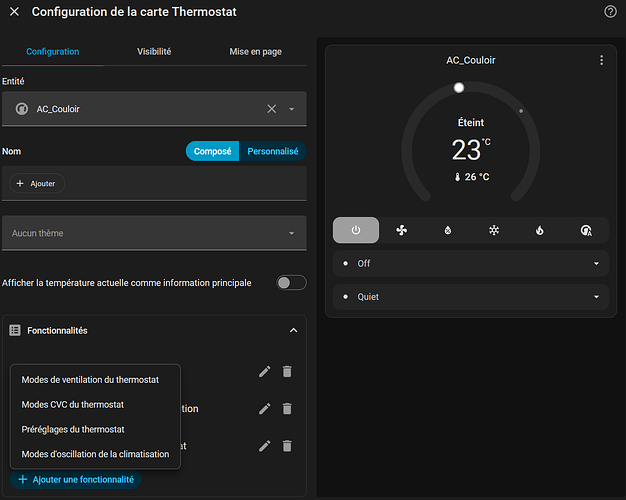Viewport: 626px width, 500px height.
Task: Select the auto HVAC mode
Action: tap(586, 230)
